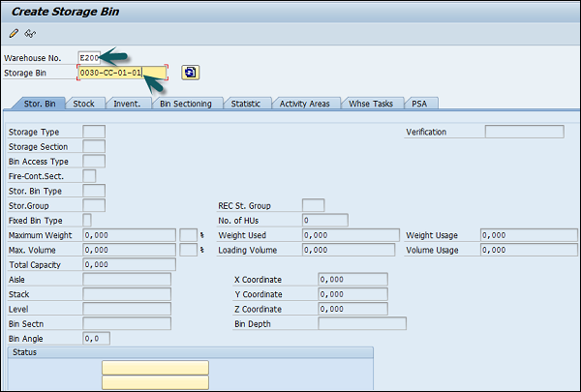Viewport: 581px width, 392px height.
Task: Select the X Coordinate field
Action: pos(352,279)
